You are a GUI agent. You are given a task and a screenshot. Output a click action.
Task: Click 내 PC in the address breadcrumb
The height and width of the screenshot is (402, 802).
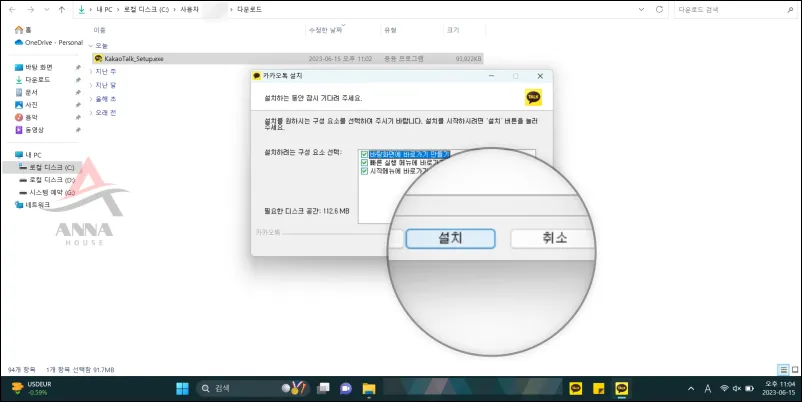coord(104,10)
